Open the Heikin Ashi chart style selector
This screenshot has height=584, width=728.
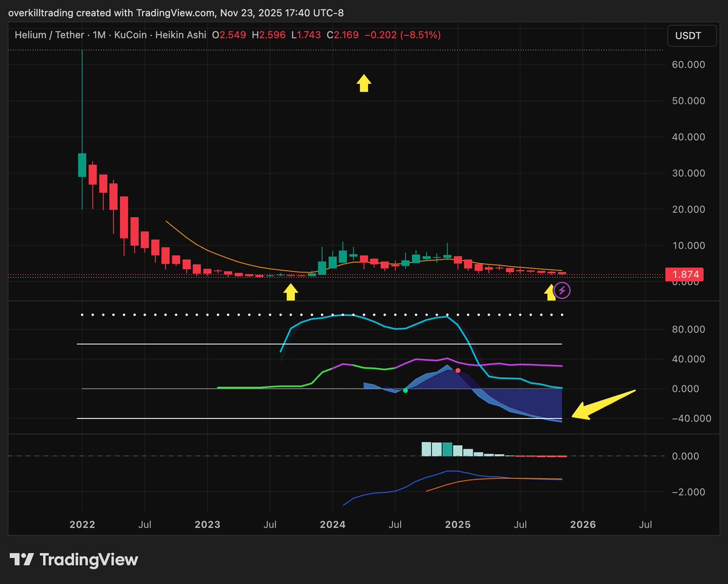click(x=181, y=35)
